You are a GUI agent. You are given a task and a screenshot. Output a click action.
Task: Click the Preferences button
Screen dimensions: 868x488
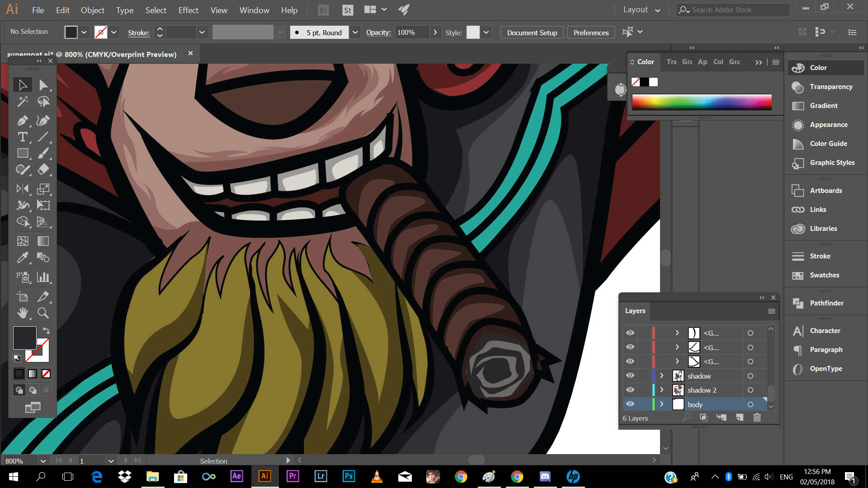tap(591, 33)
